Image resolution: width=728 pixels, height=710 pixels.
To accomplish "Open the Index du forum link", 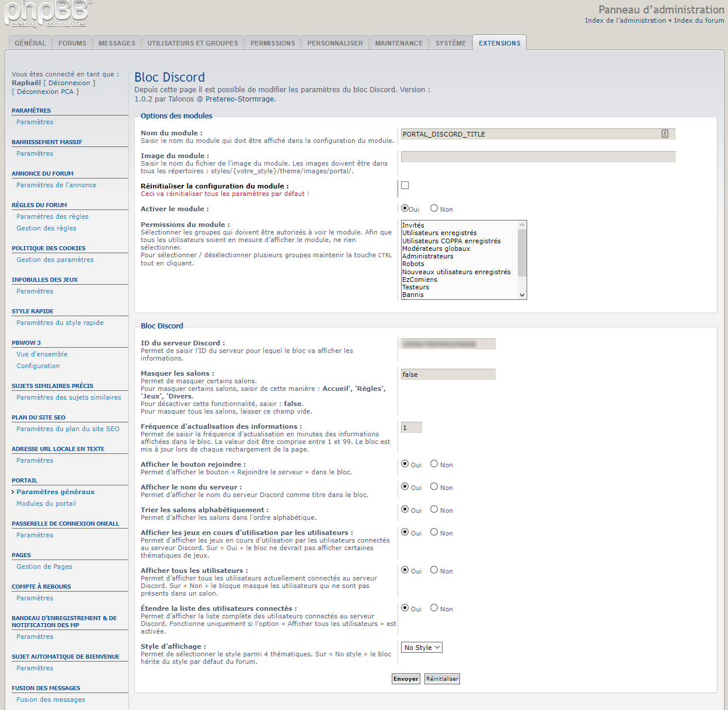I will tap(699, 20).
